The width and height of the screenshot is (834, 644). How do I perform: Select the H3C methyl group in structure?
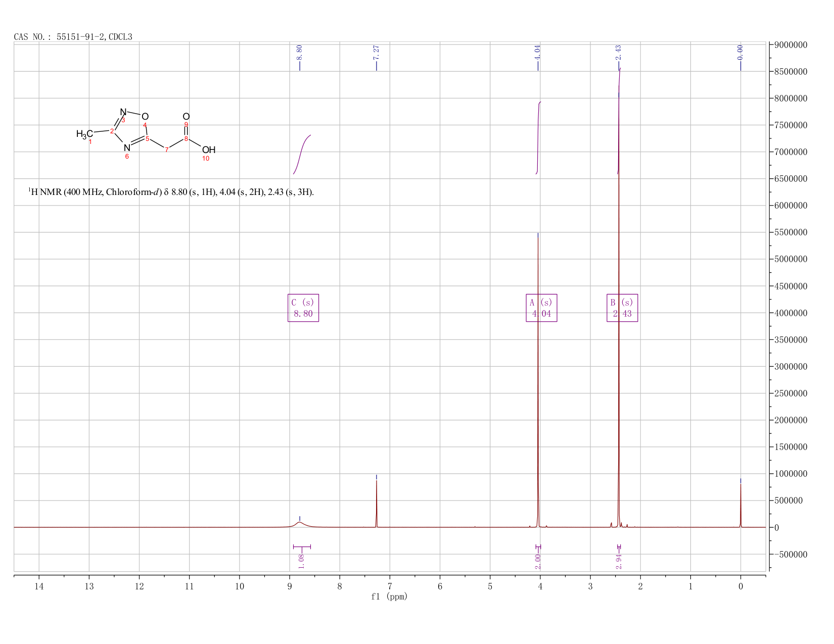click(x=84, y=134)
